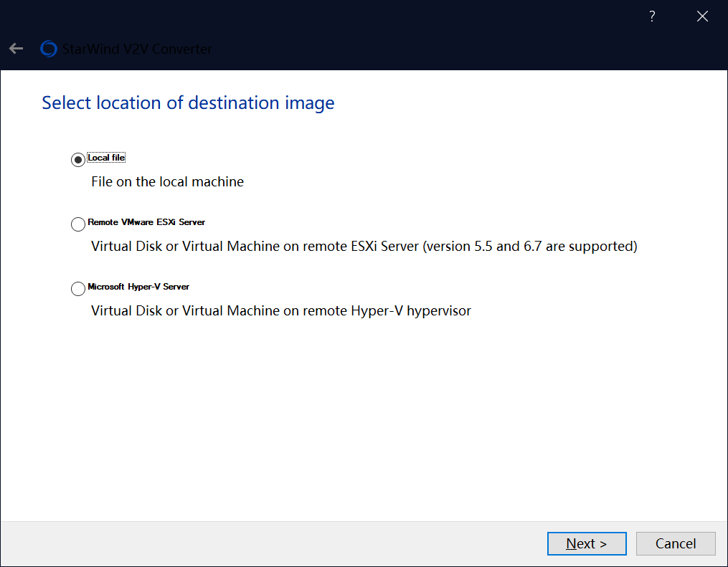Choose the Remote VMware ESXi Server radio button
This screenshot has height=567, width=728.
(78, 224)
